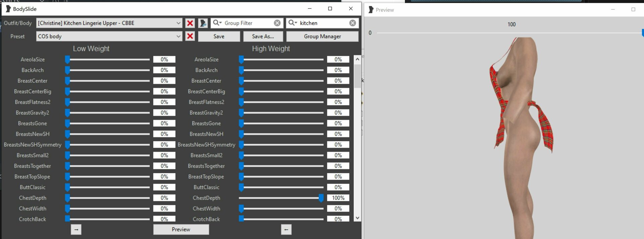The width and height of the screenshot is (644, 239).
Task: Copy low weight values to high arrow
Action: [x=76, y=230]
